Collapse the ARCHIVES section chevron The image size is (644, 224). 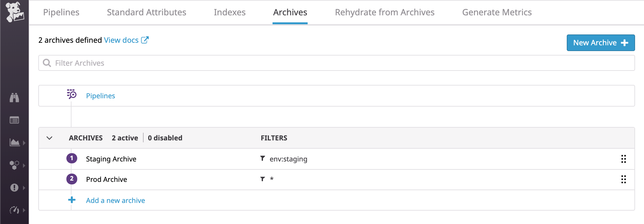pyautogui.click(x=49, y=138)
